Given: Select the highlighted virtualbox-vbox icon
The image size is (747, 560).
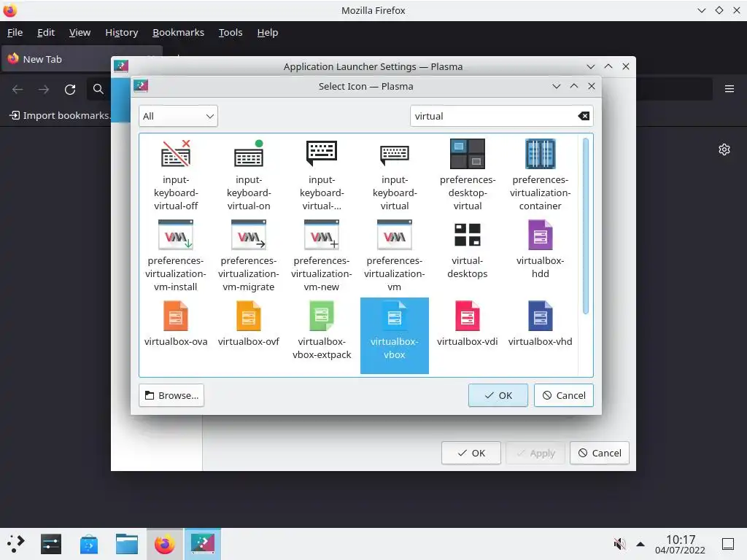Looking at the screenshot, I should pyautogui.click(x=395, y=335).
